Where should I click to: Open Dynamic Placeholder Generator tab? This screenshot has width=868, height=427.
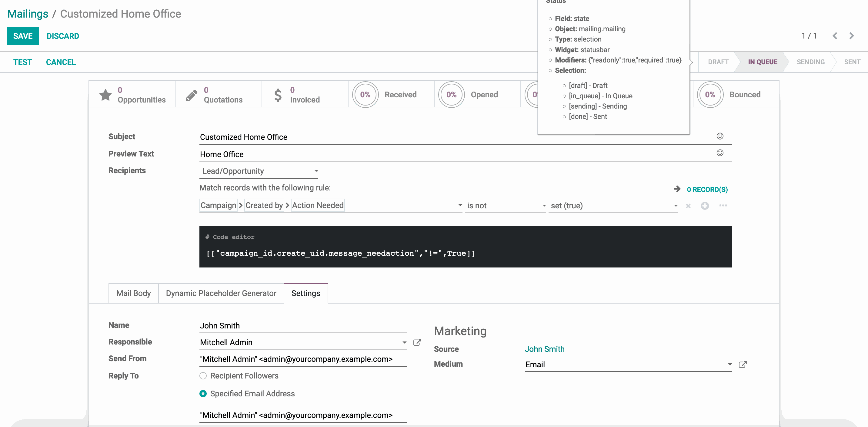click(x=221, y=293)
